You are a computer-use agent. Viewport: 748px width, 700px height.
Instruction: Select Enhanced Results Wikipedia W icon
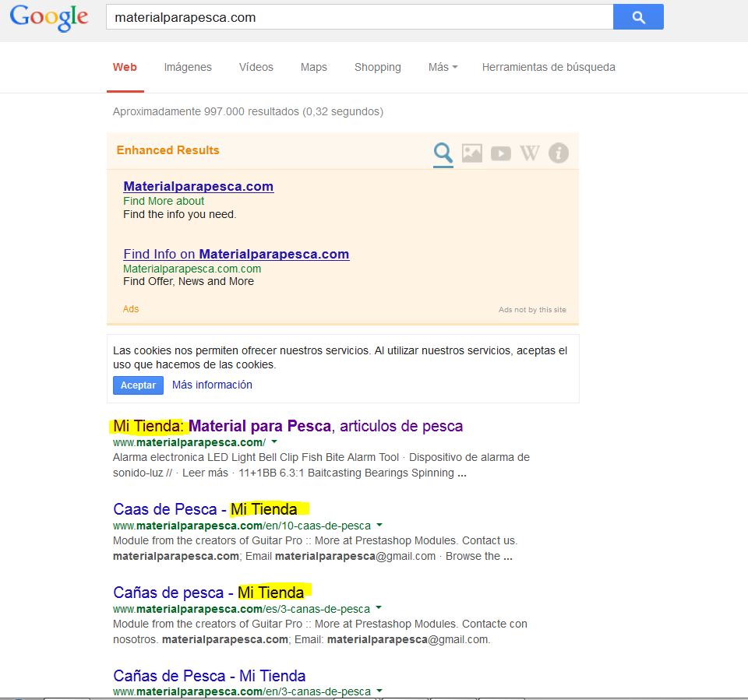coord(530,153)
